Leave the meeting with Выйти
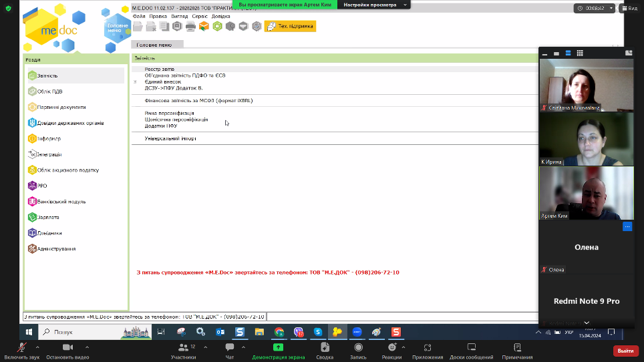The width and height of the screenshot is (644, 362). [625, 351]
